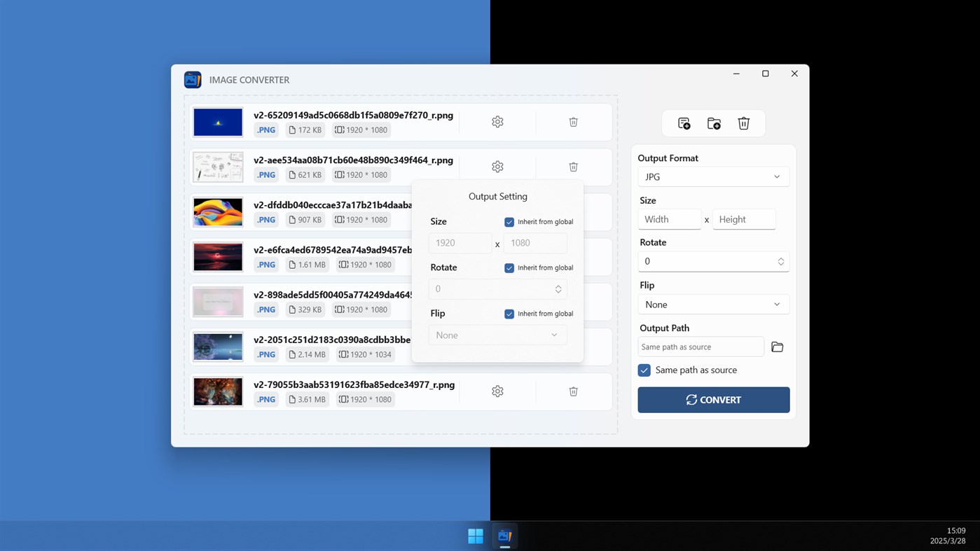Delete v2-65209149ad5c0668db1f5a0809e7f270_r.png using its trash icon
This screenshot has height=551, width=980.
click(573, 121)
